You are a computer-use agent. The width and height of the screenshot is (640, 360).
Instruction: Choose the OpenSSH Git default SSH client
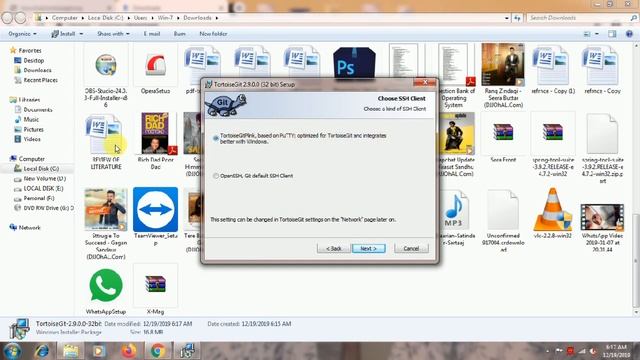(216, 176)
